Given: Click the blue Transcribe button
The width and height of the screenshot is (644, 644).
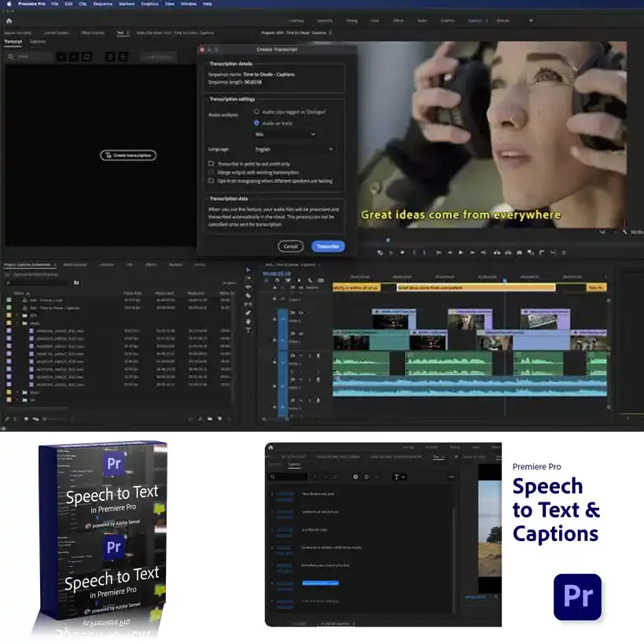Looking at the screenshot, I should [x=328, y=246].
